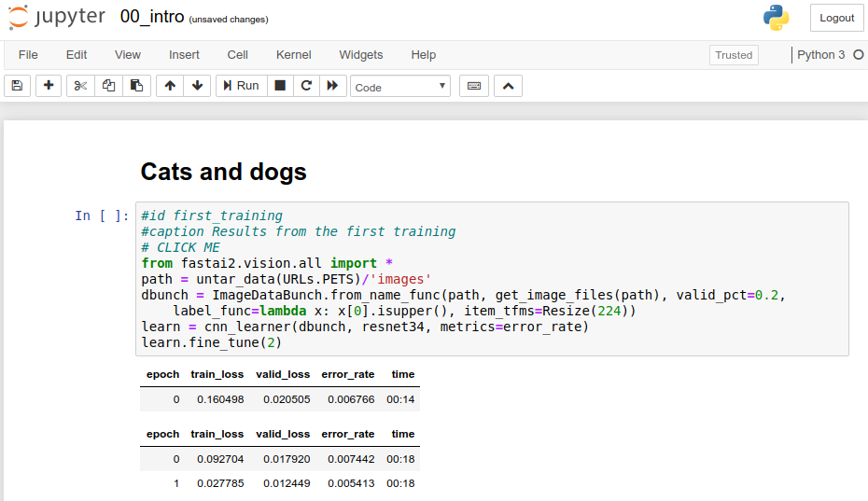Paste cells below icon

(x=136, y=86)
